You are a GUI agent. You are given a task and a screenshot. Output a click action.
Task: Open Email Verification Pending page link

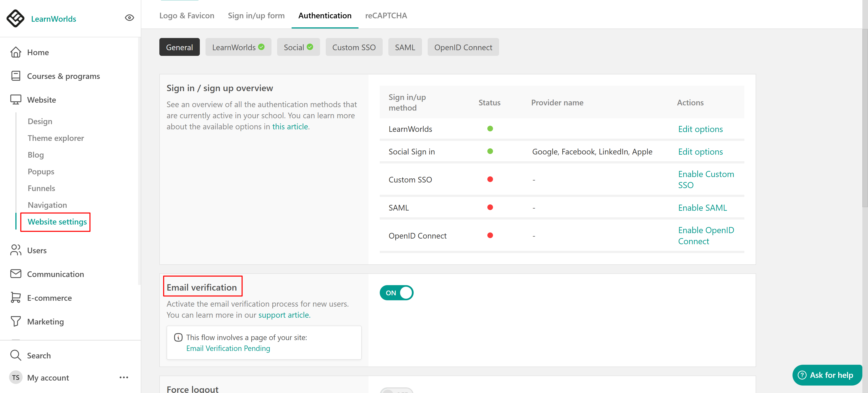pyautogui.click(x=228, y=348)
